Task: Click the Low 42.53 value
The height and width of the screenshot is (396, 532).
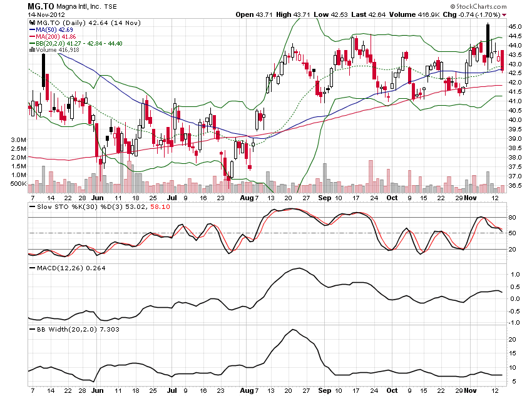Action: pos(331,14)
